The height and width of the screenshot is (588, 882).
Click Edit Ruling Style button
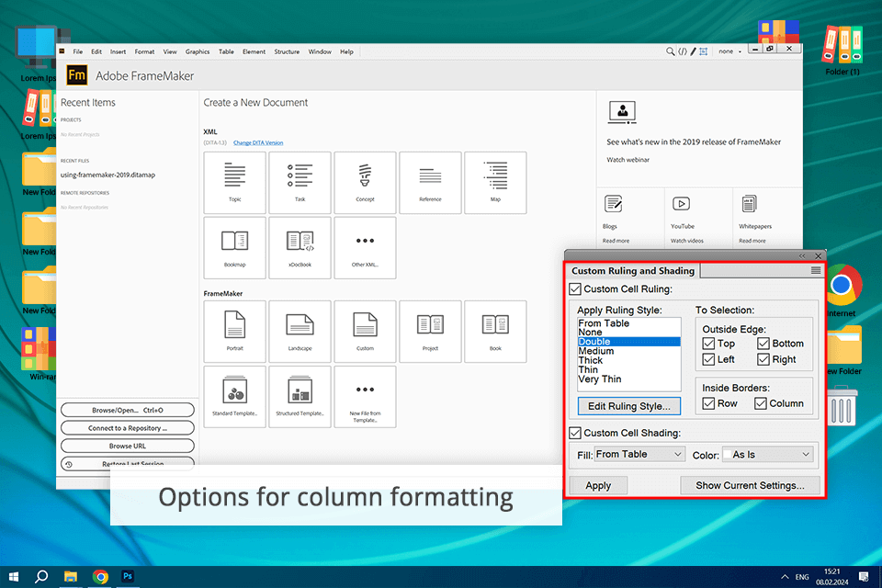click(x=628, y=406)
